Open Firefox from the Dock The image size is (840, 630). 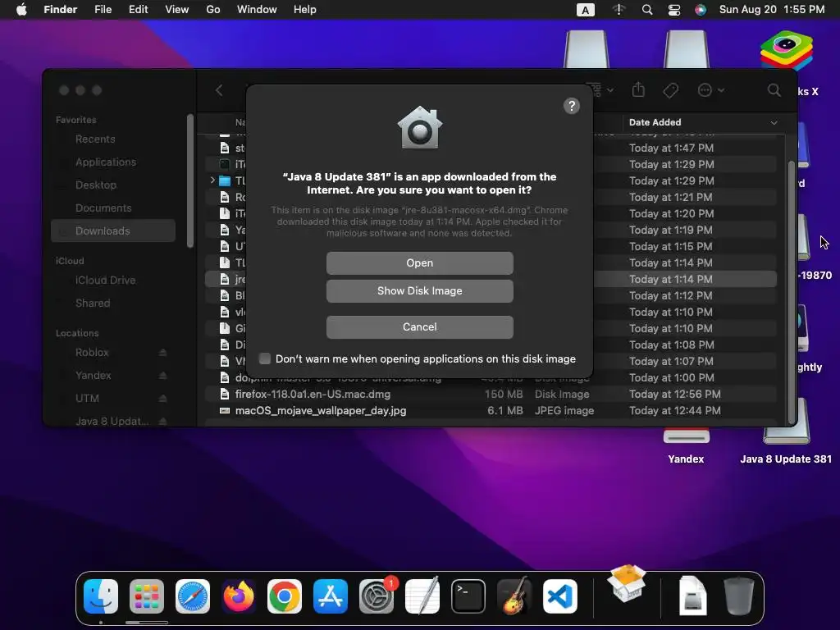239,596
